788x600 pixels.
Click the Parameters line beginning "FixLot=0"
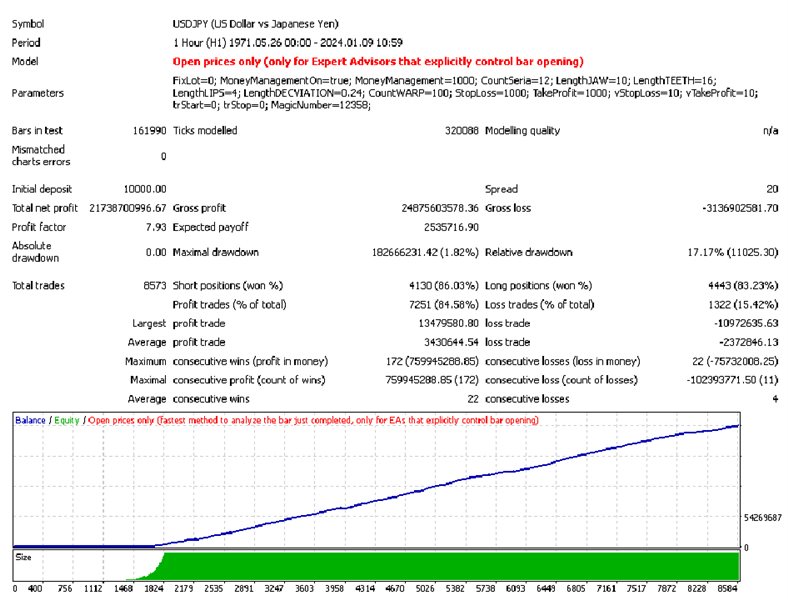[444, 80]
